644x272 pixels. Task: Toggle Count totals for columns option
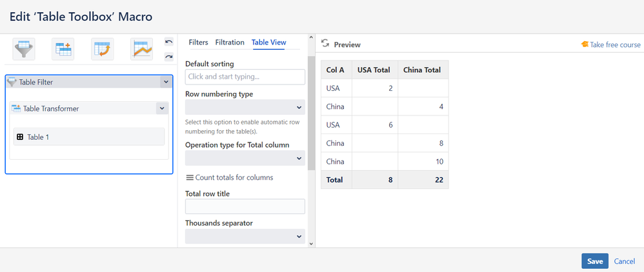[229, 177]
